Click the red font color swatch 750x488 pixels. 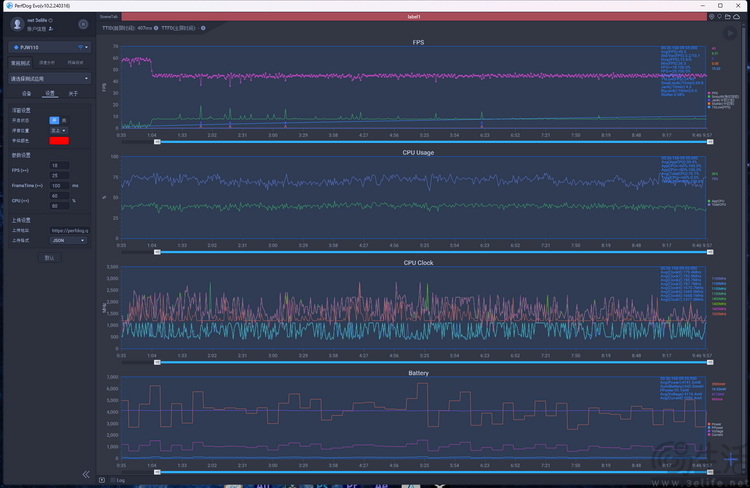(x=59, y=141)
